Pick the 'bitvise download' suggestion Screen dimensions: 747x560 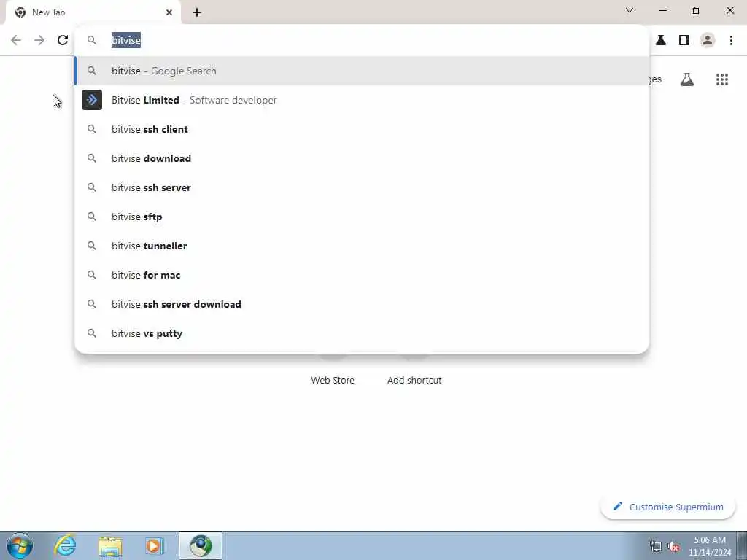pos(362,158)
